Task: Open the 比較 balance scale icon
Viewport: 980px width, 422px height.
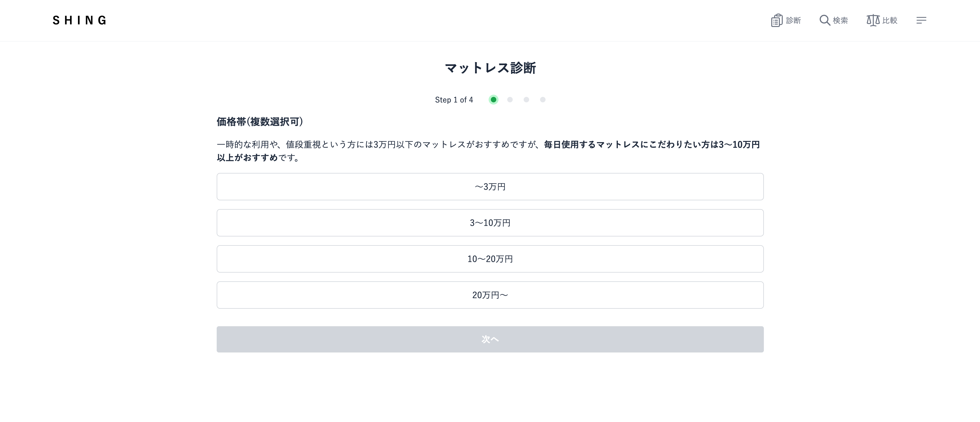Action: pyautogui.click(x=873, y=20)
